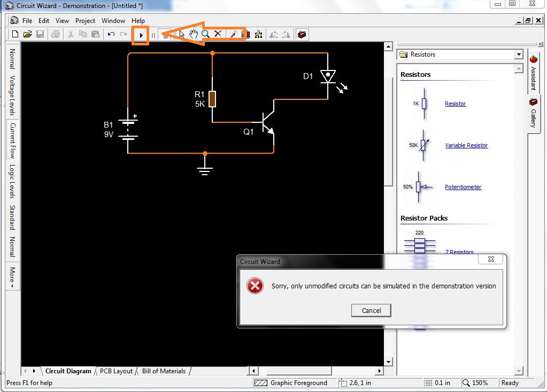Click the canvas vertical scrollbar up arrow
547x392 pixels.
388,46
